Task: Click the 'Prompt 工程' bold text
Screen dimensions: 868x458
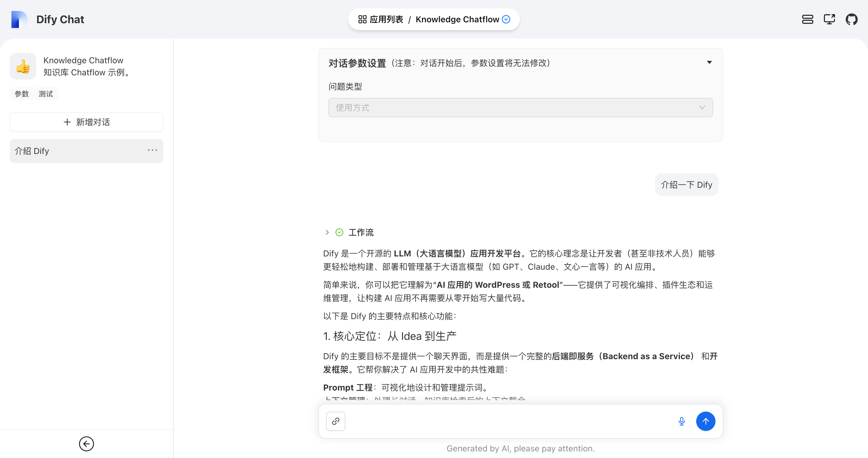Action: [x=348, y=387]
